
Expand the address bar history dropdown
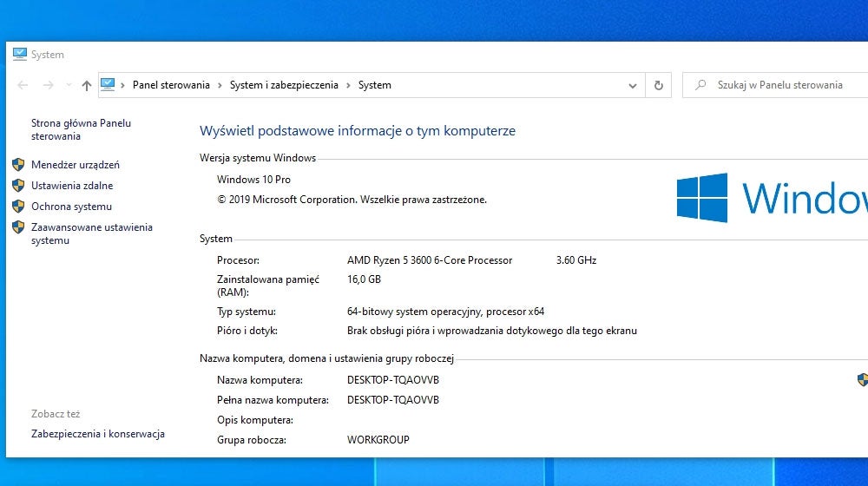[x=633, y=85]
